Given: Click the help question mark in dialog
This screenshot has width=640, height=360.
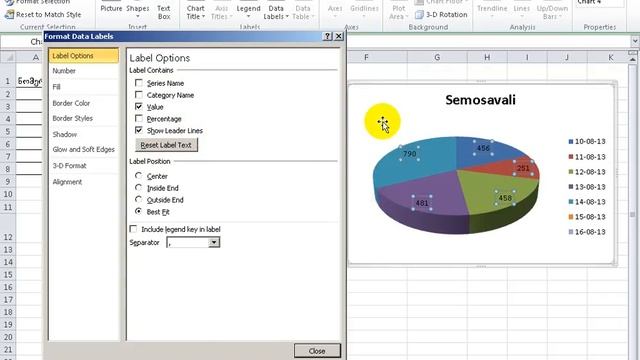Looking at the screenshot, I should pyautogui.click(x=327, y=36).
